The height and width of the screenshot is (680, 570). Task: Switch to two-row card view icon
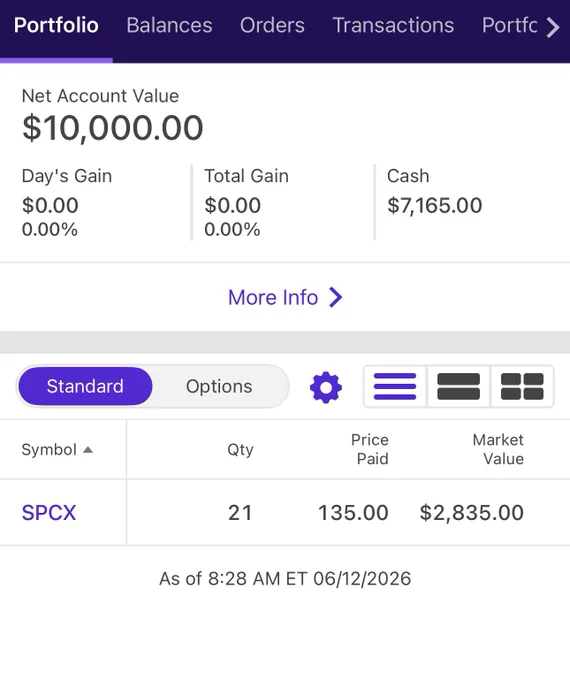click(x=459, y=386)
